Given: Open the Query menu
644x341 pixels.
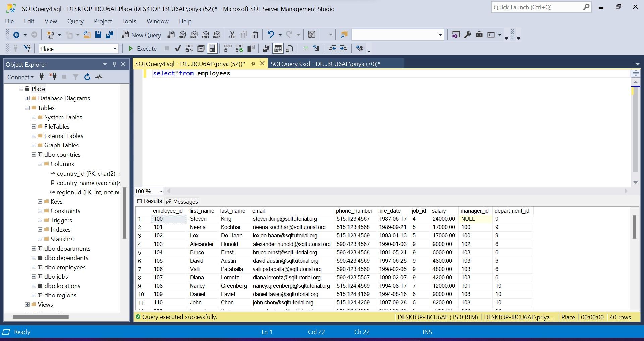Looking at the screenshot, I should 75,21.
